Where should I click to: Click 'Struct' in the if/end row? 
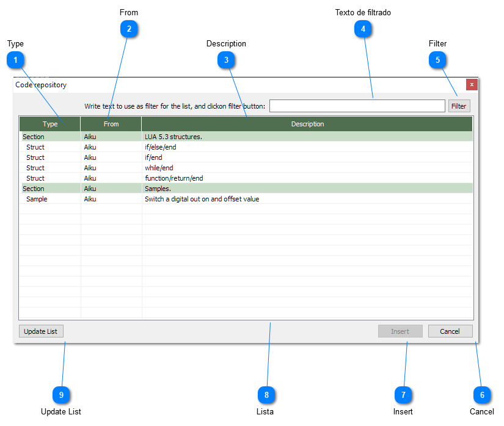pos(35,157)
